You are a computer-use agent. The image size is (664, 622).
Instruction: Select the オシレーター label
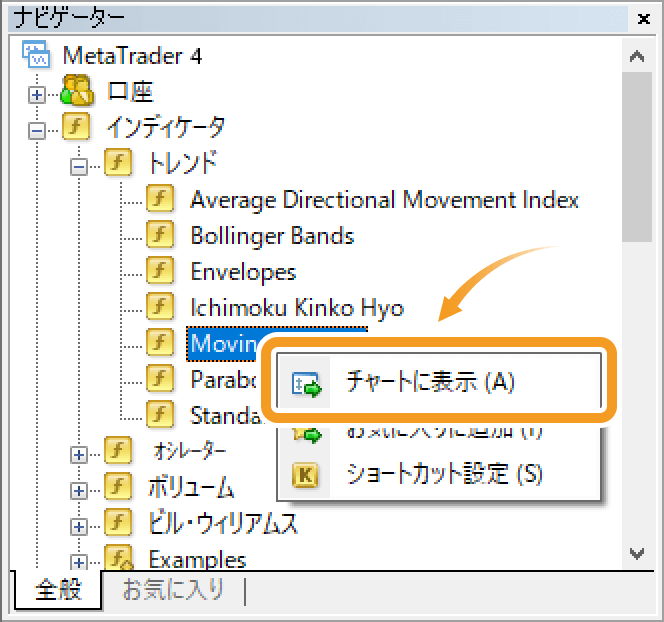click(189, 451)
